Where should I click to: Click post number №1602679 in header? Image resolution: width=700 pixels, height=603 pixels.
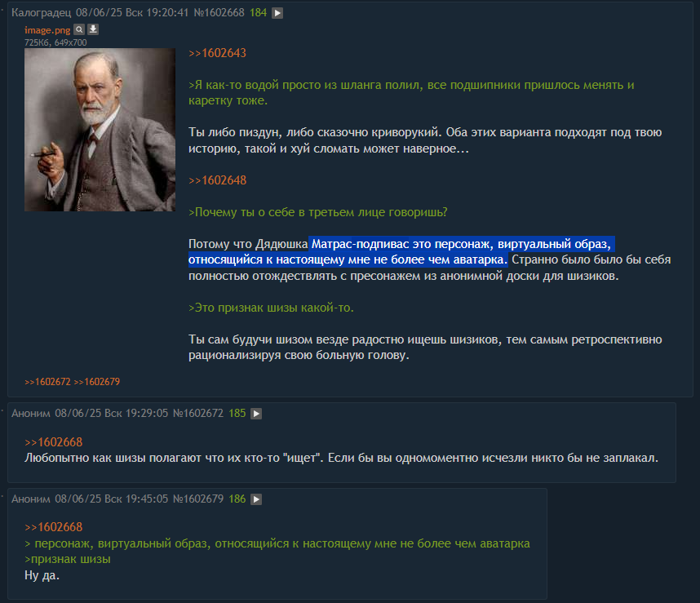[197, 499]
